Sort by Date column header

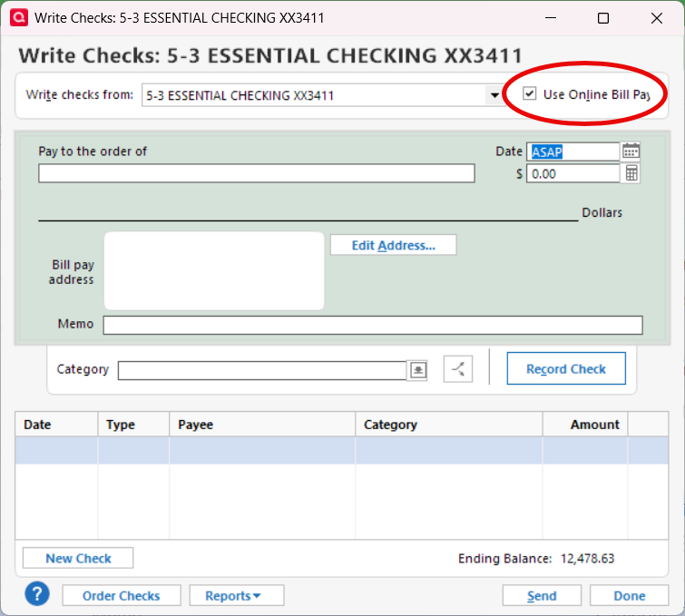coord(56,425)
